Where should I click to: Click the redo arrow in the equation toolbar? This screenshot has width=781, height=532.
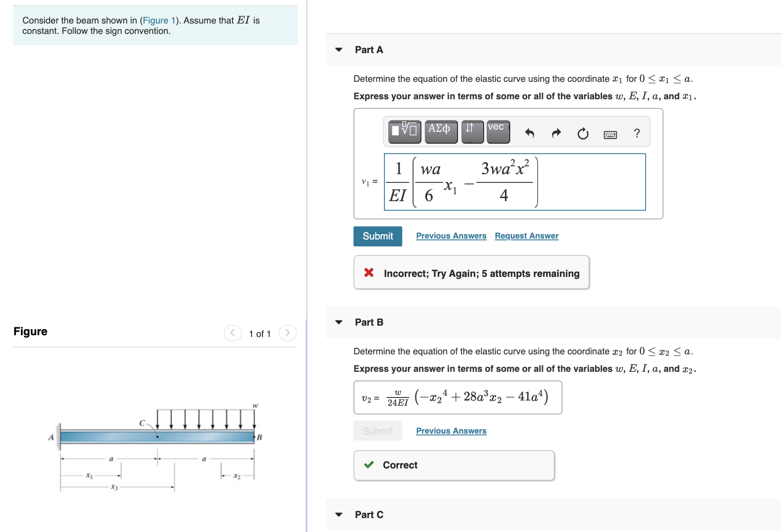click(x=556, y=133)
